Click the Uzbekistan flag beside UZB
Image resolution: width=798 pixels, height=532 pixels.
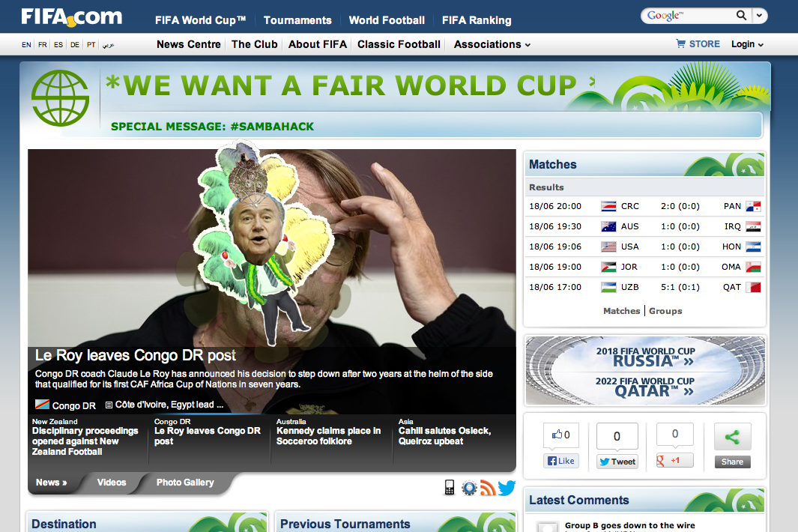pyautogui.click(x=608, y=287)
